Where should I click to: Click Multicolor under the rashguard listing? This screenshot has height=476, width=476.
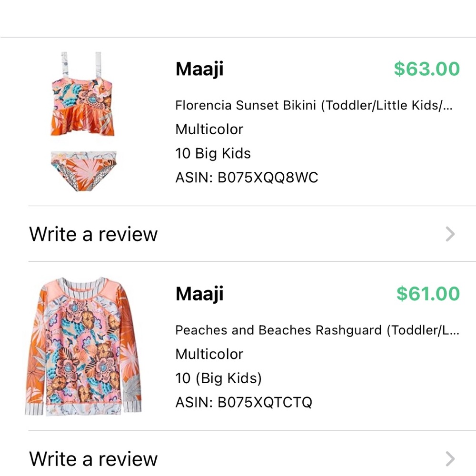coord(209,354)
